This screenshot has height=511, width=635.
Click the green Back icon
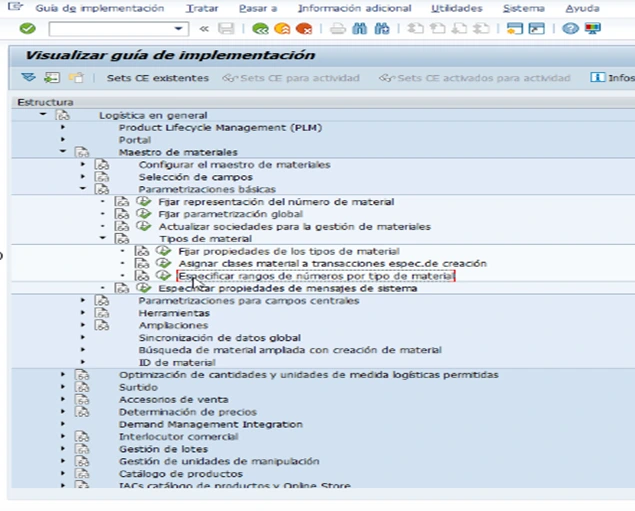pos(260,29)
